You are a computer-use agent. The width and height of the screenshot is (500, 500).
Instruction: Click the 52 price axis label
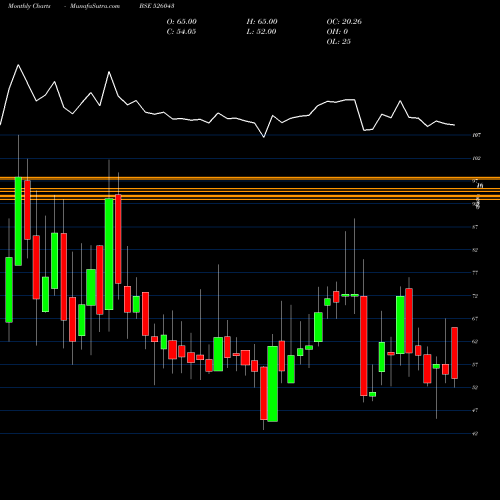[475, 388]
